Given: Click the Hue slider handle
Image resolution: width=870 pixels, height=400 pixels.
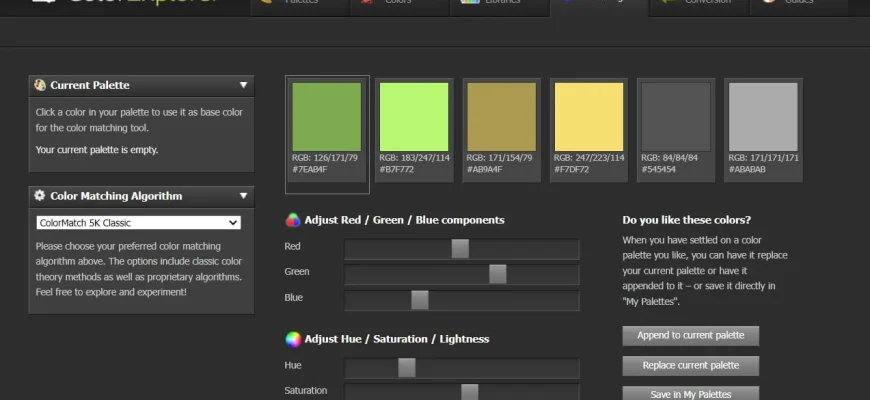Looking at the screenshot, I should click(x=407, y=367).
